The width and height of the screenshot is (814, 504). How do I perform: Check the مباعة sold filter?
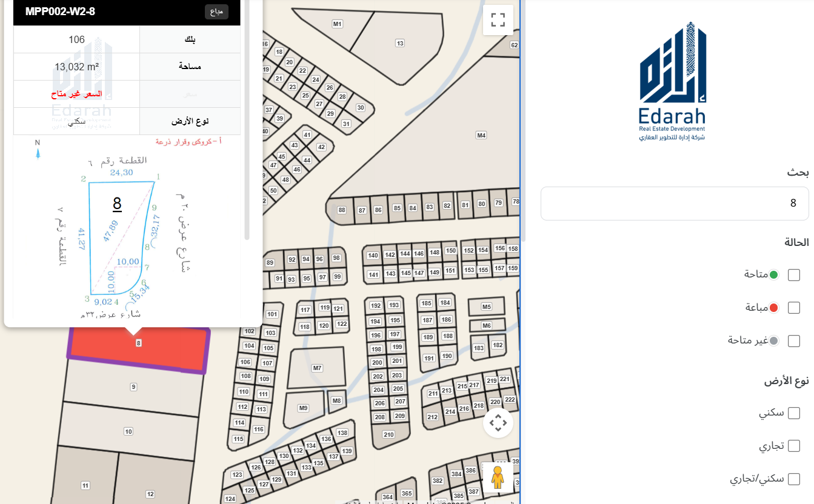[x=793, y=308]
